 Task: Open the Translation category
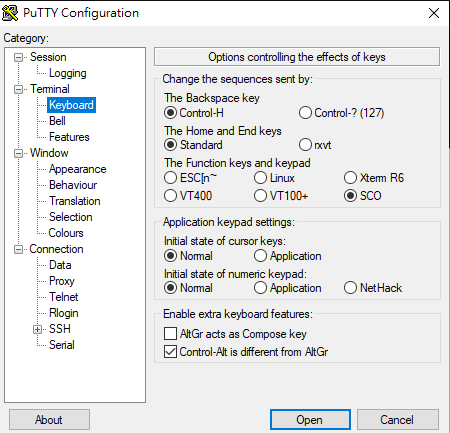[x=75, y=201]
